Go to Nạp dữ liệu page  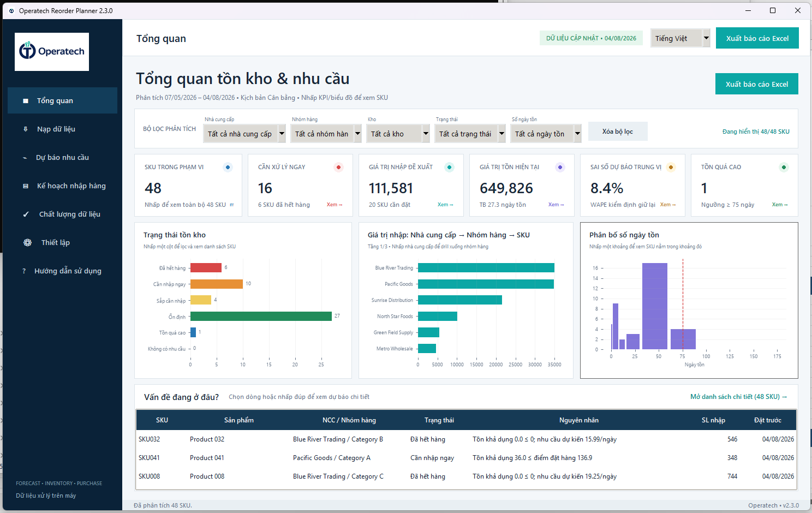(62, 129)
